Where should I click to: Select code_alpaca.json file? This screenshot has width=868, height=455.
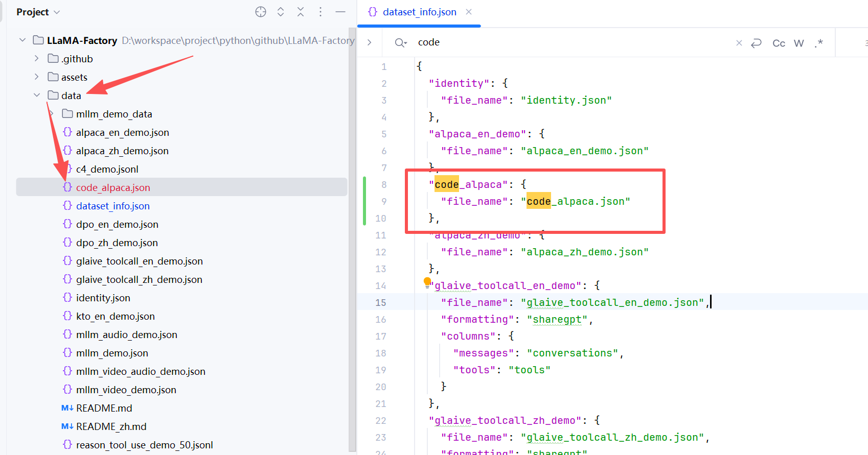point(113,187)
